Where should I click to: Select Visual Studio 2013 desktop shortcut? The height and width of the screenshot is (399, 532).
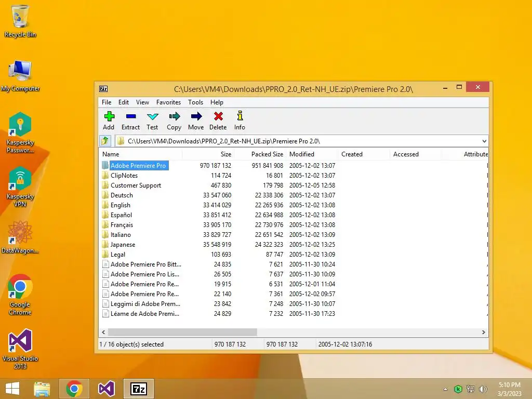[20, 349]
